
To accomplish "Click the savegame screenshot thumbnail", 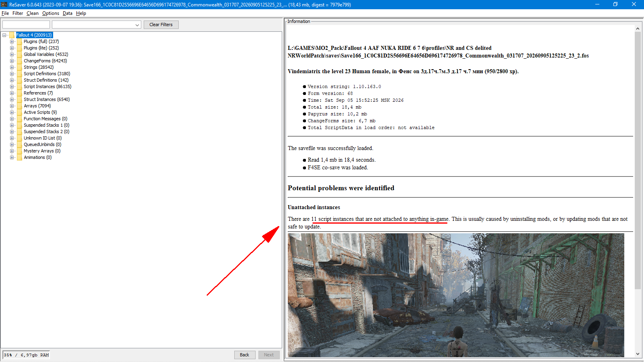I will coord(456,295).
